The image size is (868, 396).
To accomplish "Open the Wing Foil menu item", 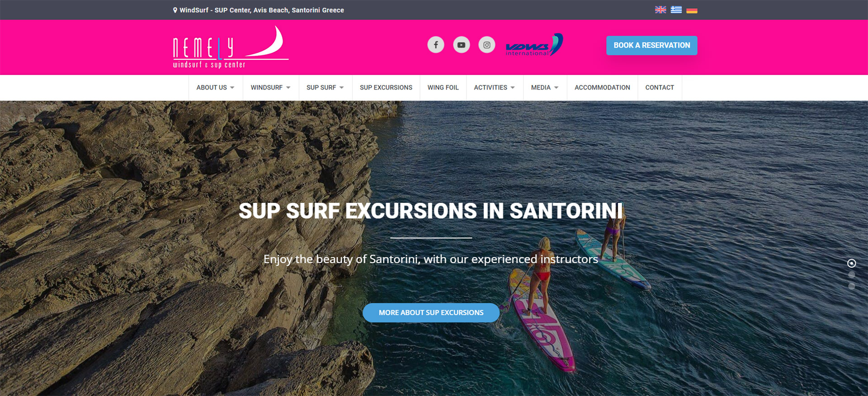I will (443, 88).
